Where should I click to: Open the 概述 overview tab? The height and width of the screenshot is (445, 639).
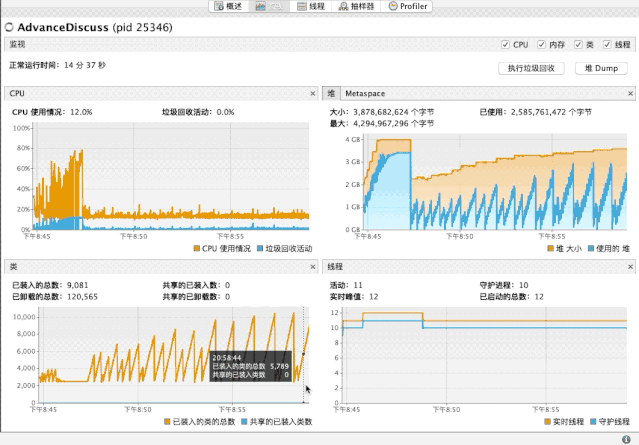[229, 6]
